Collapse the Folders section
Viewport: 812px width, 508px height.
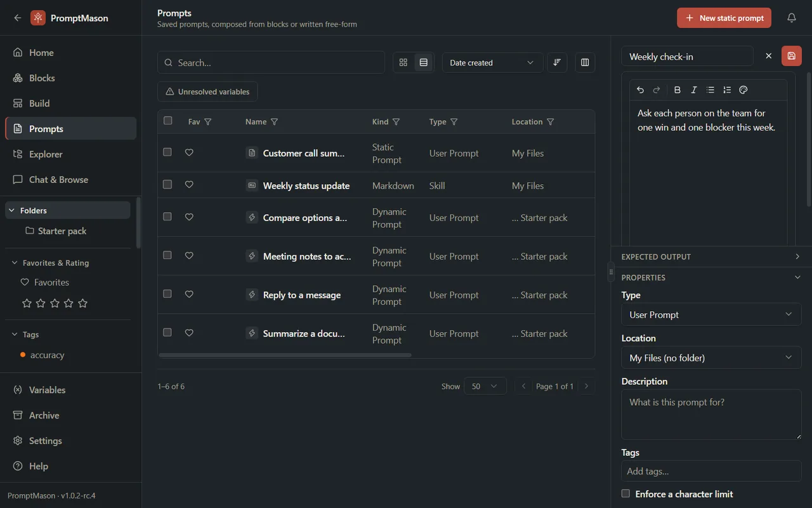68,210
